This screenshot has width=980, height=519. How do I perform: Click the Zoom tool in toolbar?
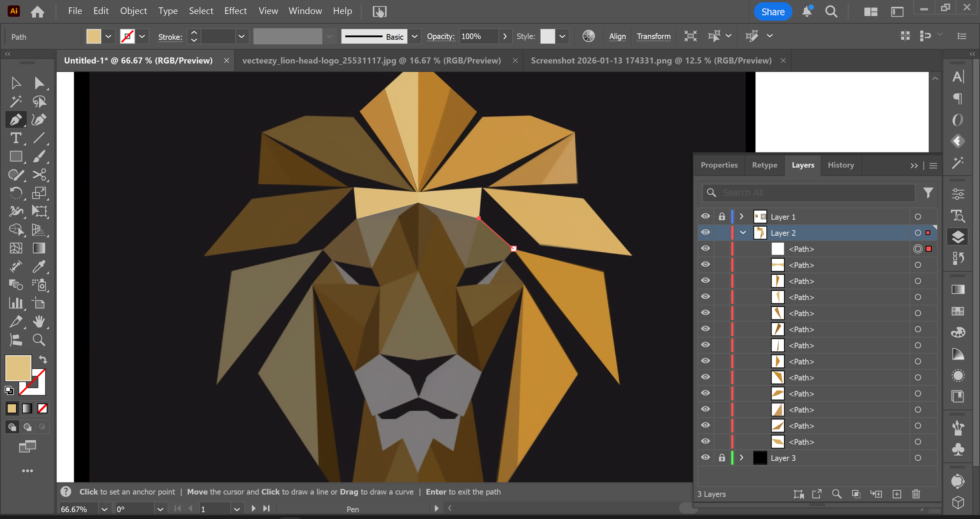(39, 340)
